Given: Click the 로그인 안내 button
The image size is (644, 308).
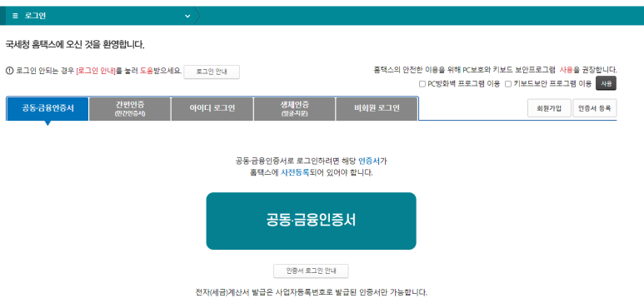Looking at the screenshot, I should 212,72.
